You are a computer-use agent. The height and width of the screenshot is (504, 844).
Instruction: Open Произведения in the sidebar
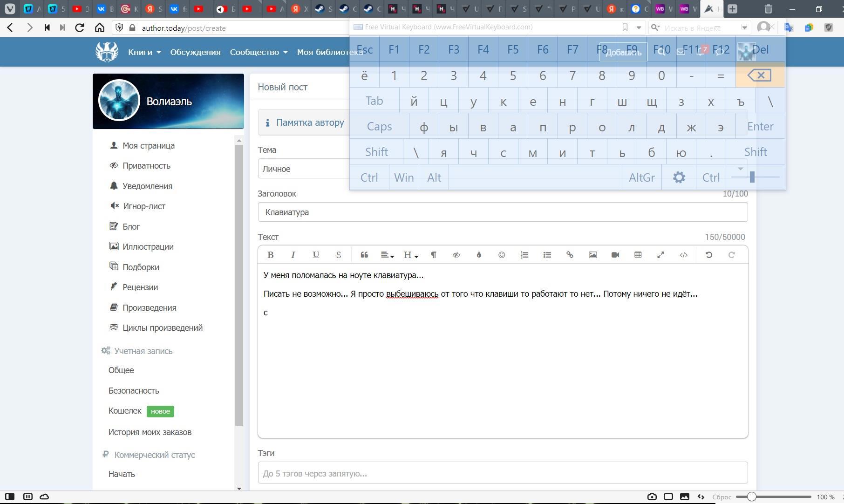[x=149, y=307]
